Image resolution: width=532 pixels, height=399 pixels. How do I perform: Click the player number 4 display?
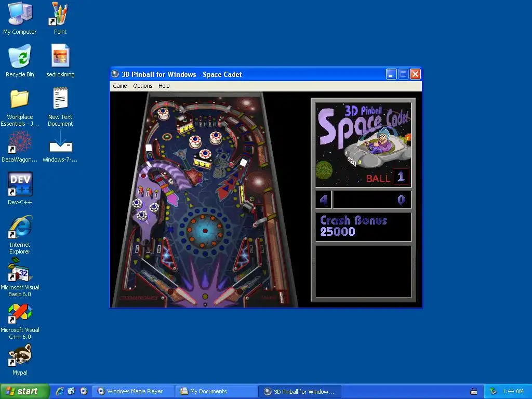[x=323, y=199]
